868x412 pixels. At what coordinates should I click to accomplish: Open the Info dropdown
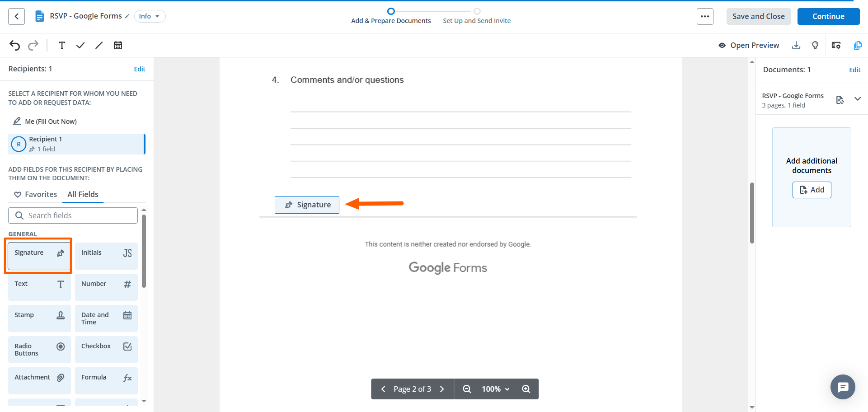[150, 16]
